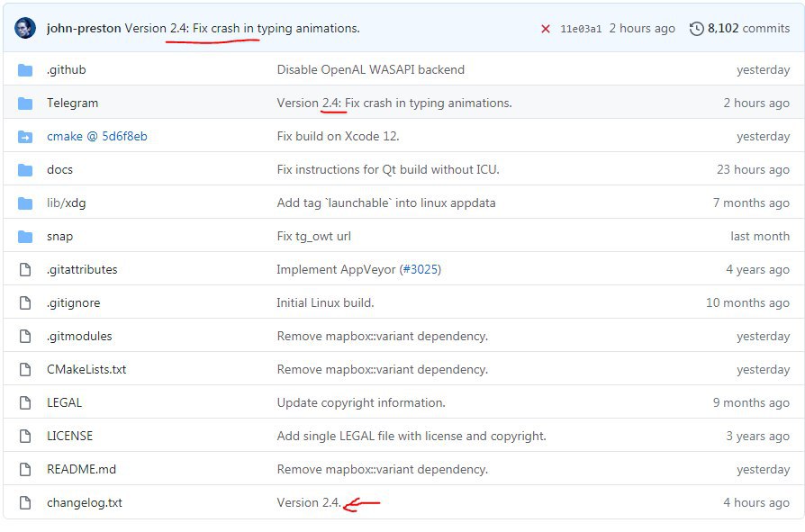The width and height of the screenshot is (805, 532).
Task: Open Telegram row commit message link
Action: (x=394, y=104)
